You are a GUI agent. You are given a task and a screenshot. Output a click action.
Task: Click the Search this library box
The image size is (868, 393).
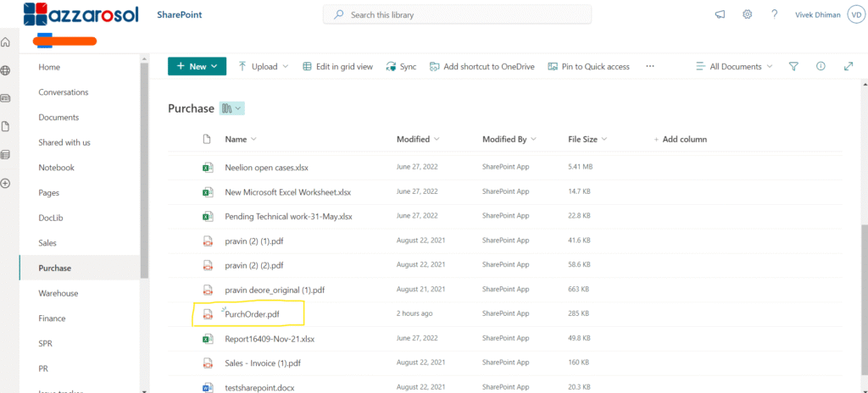click(x=458, y=14)
